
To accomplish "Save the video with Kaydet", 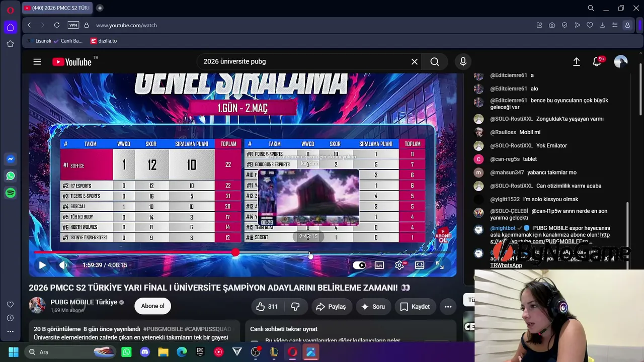I will coord(415,306).
